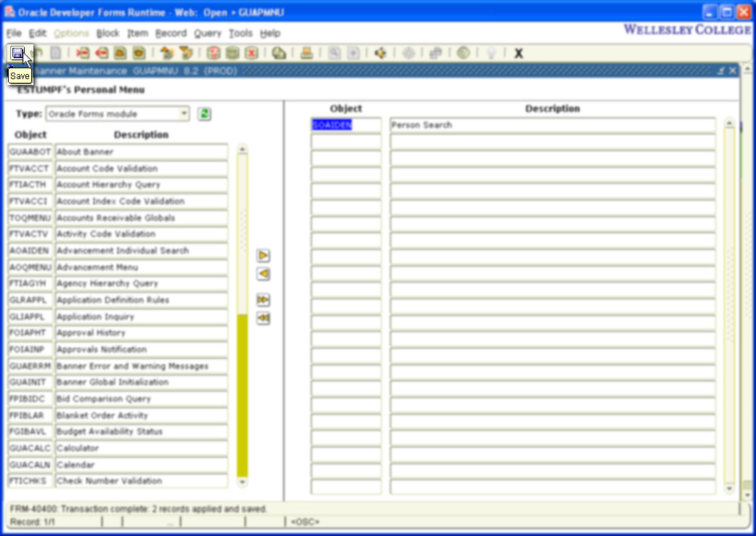Click the green refresh icon beside Type

[x=204, y=114]
